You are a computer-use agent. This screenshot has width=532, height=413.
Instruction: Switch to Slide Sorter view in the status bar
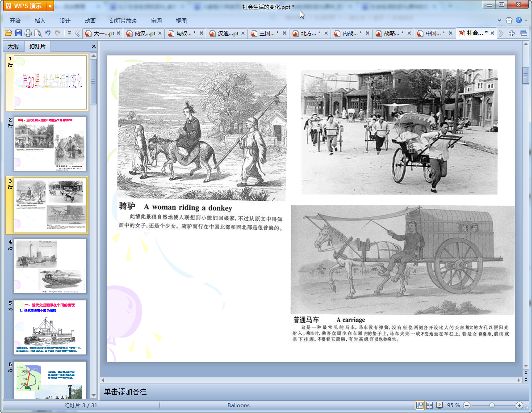pos(430,405)
